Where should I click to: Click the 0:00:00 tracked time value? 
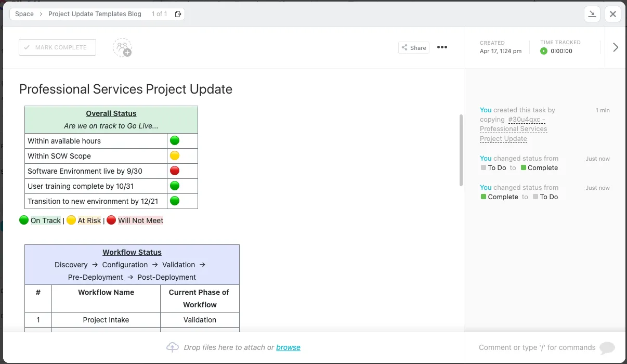(561, 51)
